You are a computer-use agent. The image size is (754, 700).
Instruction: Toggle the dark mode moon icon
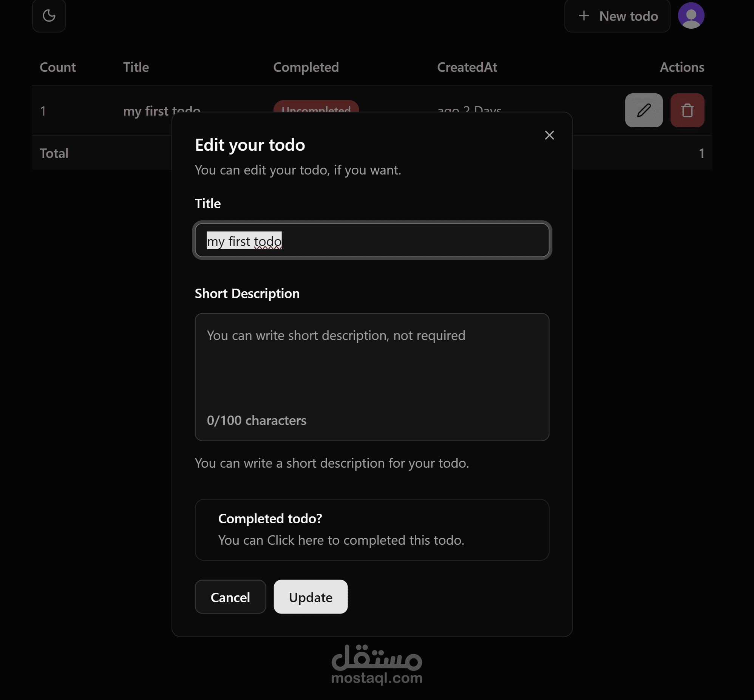[x=49, y=16]
